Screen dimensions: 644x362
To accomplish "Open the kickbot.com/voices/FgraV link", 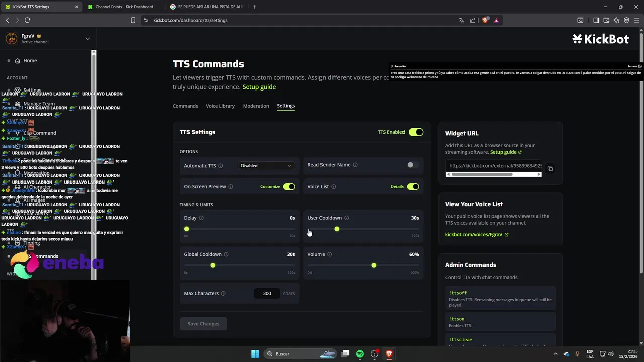I will [x=476, y=235].
